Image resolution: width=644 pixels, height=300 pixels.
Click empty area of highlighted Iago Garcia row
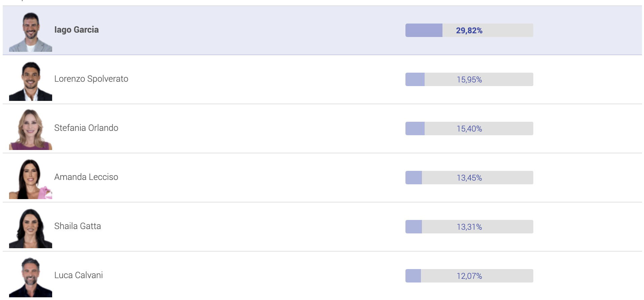(x=252, y=30)
